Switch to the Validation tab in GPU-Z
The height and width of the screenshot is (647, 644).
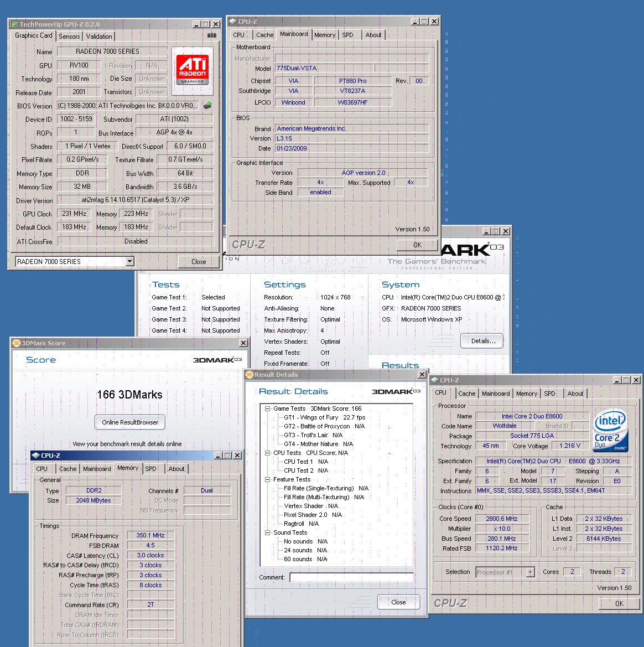pyautogui.click(x=99, y=37)
